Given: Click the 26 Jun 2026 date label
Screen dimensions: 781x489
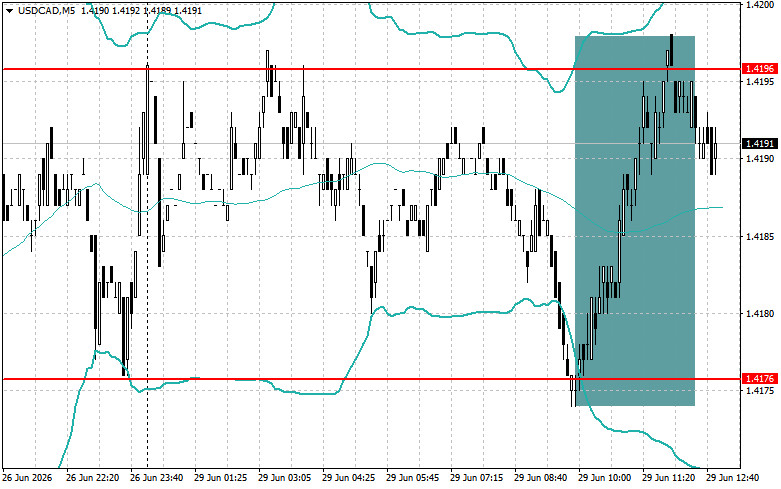Looking at the screenshot, I should coord(27,478).
